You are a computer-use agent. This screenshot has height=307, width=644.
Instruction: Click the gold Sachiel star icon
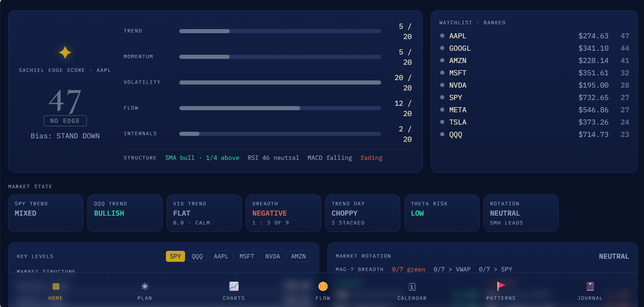65,52
